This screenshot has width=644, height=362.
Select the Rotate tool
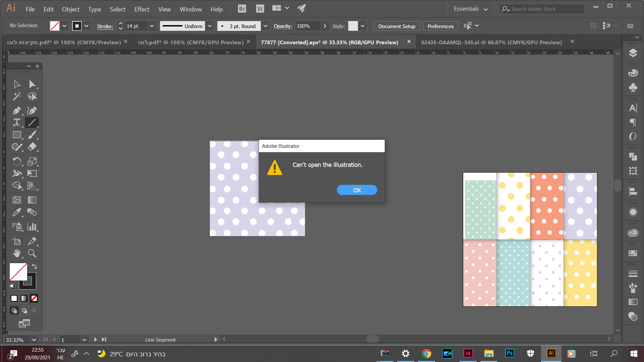coord(17,162)
